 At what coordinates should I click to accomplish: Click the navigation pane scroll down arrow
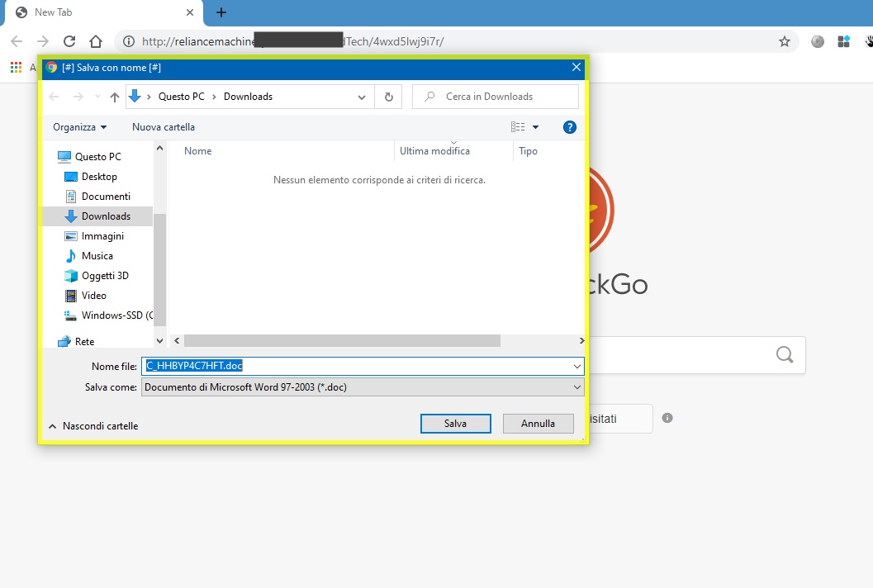[x=159, y=341]
